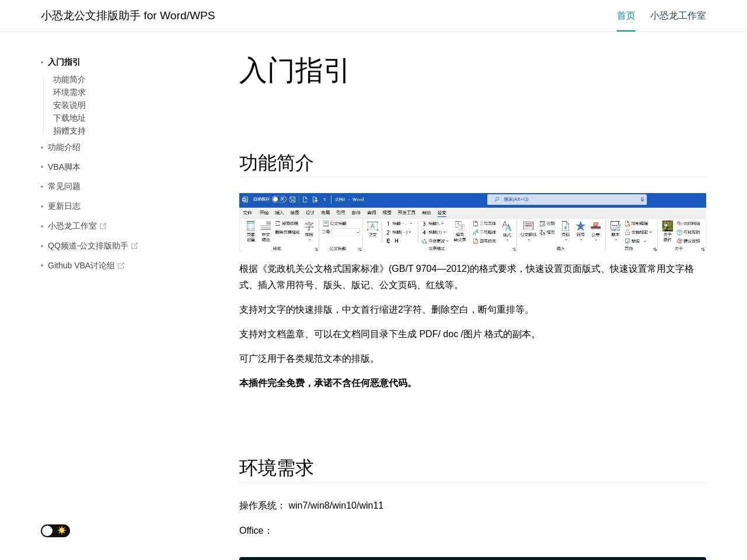Go to 常见问题 in the sidebar
Viewport: 747px width, 560px height.
point(64,187)
